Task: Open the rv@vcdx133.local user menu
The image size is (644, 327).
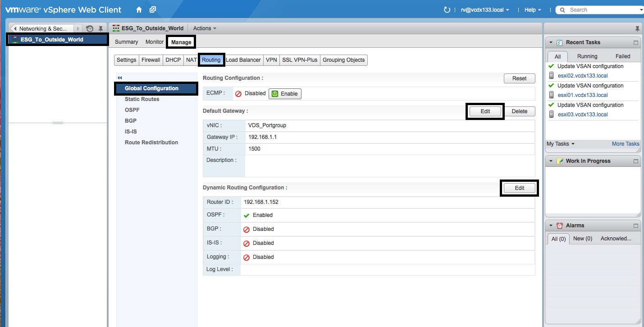Action: click(x=484, y=10)
